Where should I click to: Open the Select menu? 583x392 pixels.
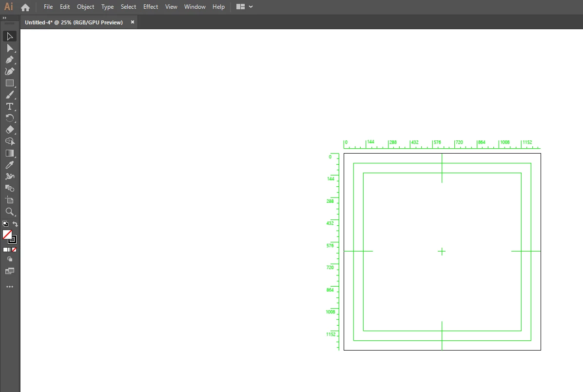pos(128,7)
